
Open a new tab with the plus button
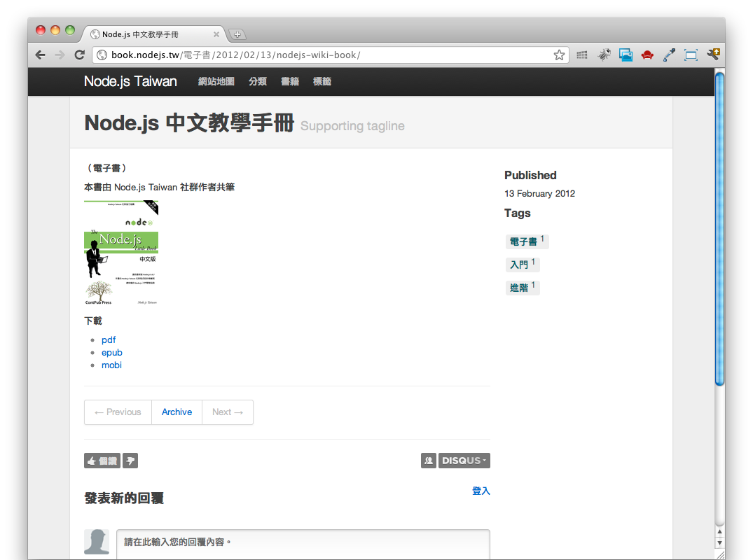click(x=237, y=34)
